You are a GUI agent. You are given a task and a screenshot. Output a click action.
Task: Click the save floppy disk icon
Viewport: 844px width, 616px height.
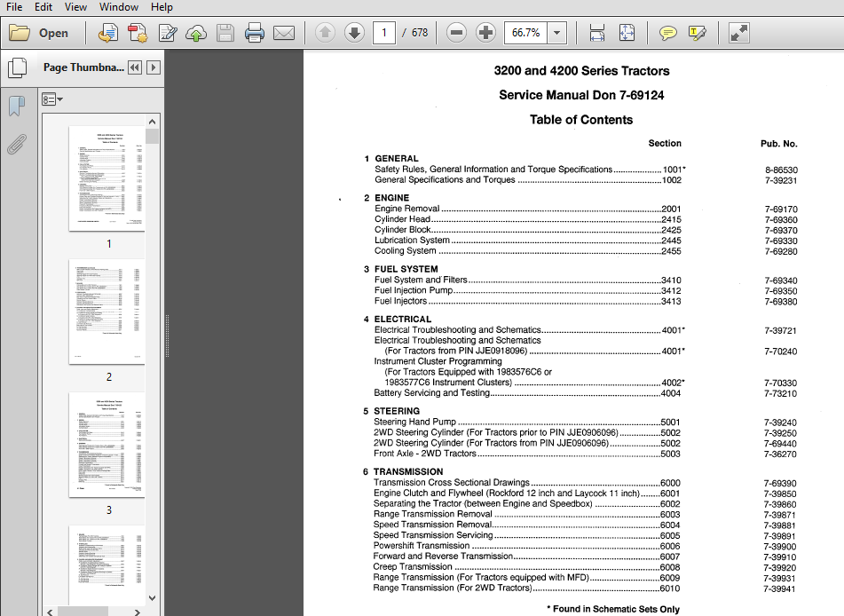tap(225, 34)
